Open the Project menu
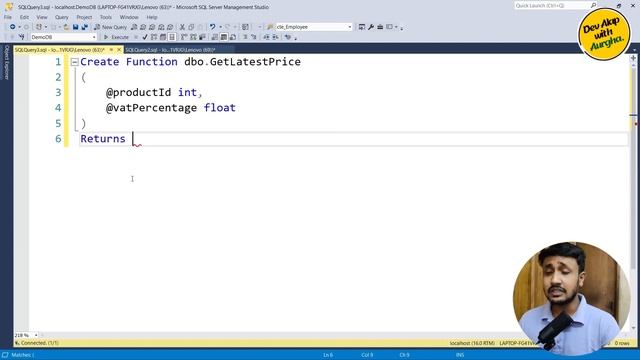This screenshot has width=640, height=360. [84, 17]
